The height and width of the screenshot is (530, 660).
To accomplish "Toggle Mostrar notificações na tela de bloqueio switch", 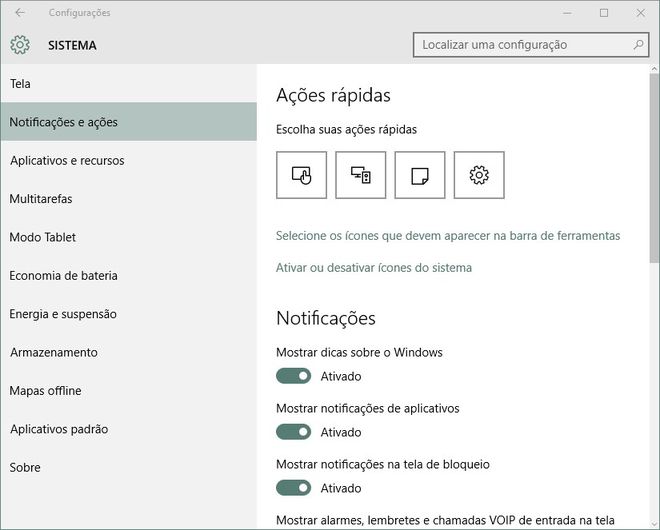I will coord(293,487).
